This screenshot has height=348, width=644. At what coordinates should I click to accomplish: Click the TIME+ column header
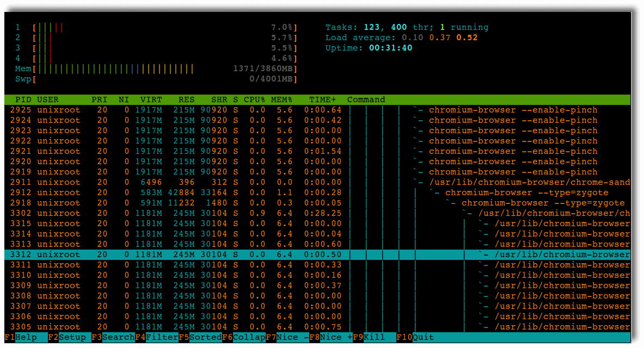[x=322, y=100]
